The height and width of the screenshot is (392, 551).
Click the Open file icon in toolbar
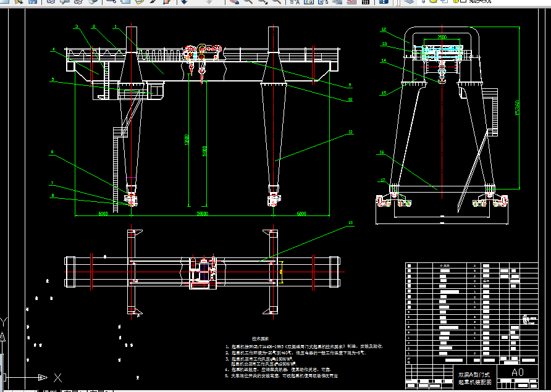pyautogui.click(x=19, y=1)
